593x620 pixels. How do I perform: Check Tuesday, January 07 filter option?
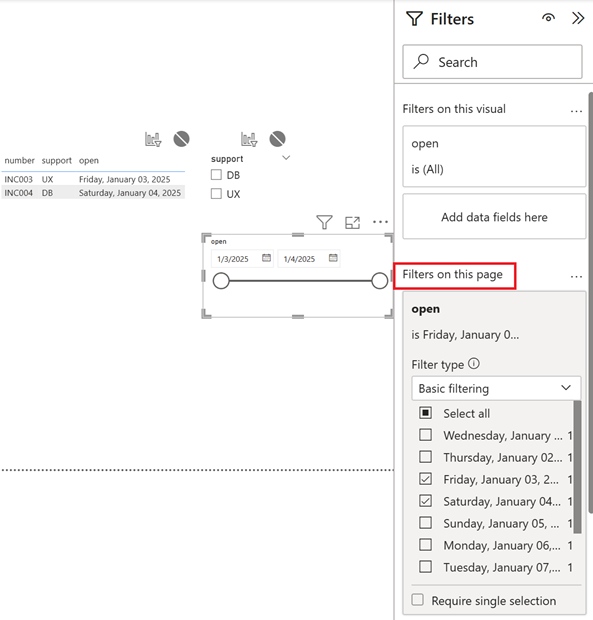coord(425,567)
